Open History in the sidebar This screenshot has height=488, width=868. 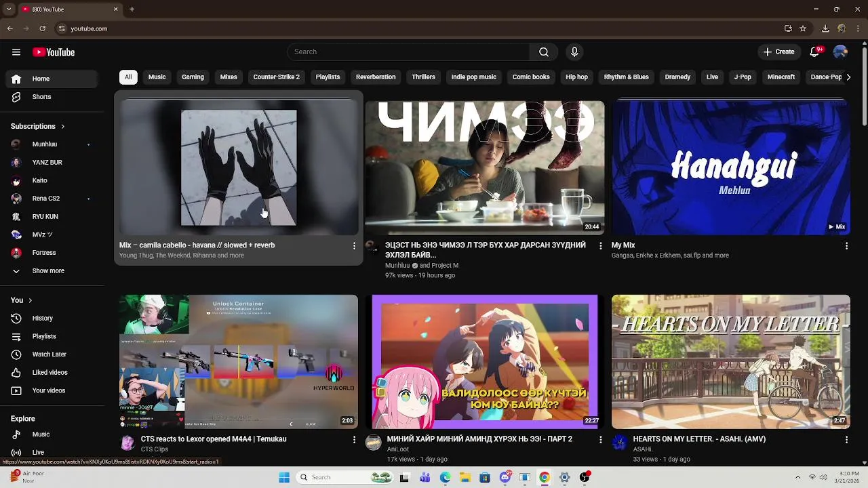click(x=52, y=319)
